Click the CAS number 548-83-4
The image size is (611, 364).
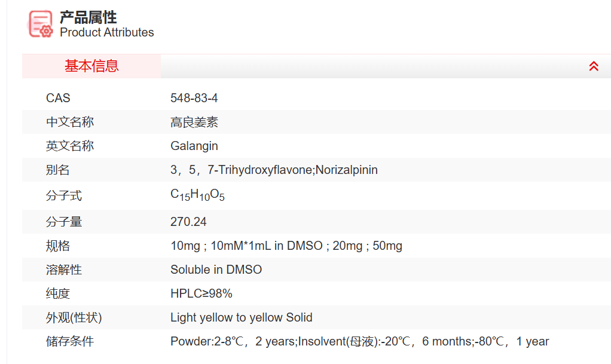pos(194,98)
